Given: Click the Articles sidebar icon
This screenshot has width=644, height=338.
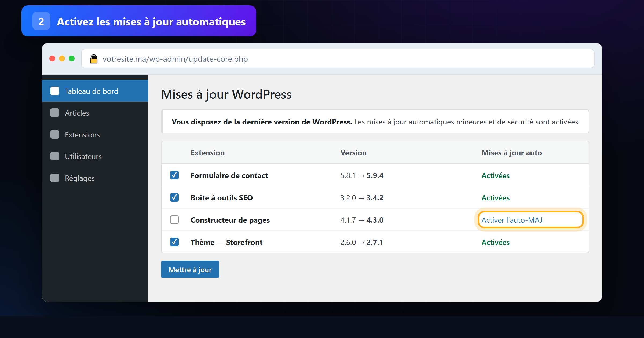Looking at the screenshot, I should coord(55,113).
